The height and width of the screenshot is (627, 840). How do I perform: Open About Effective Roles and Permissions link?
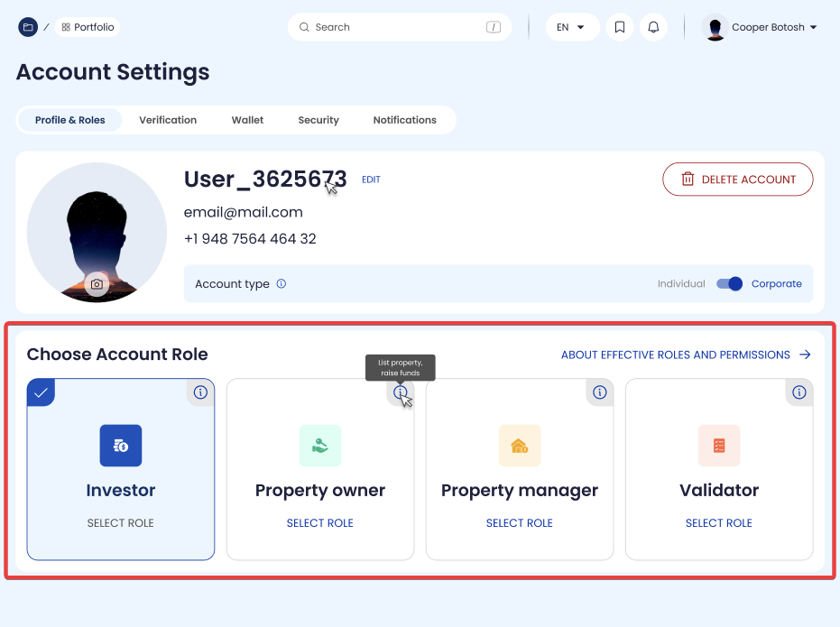(686, 355)
